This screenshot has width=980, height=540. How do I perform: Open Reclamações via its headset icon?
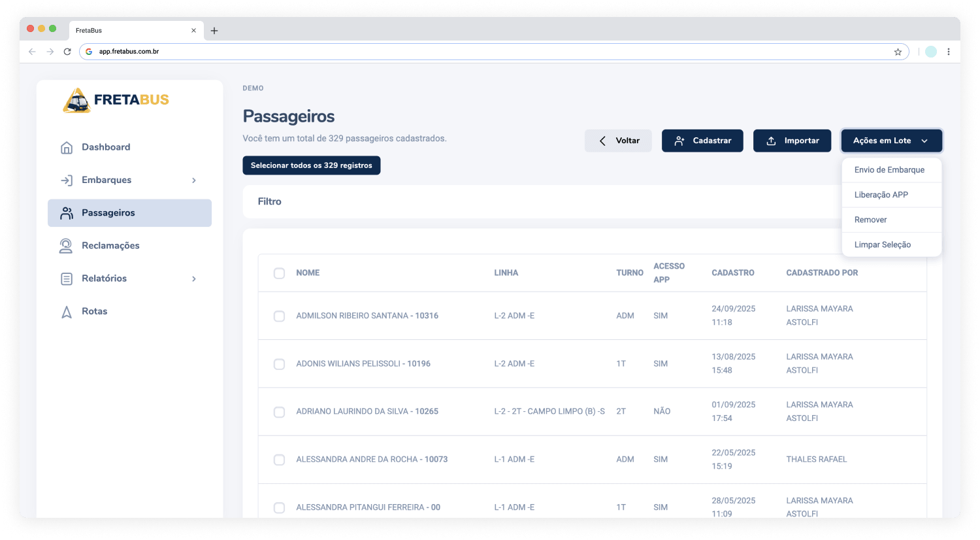tap(66, 245)
